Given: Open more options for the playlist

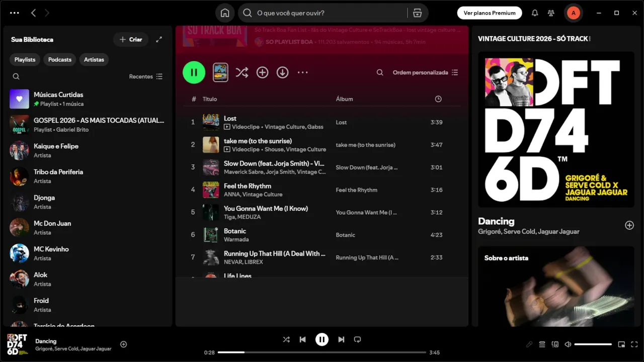Looking at the screenshot, I should coord(302,72).
